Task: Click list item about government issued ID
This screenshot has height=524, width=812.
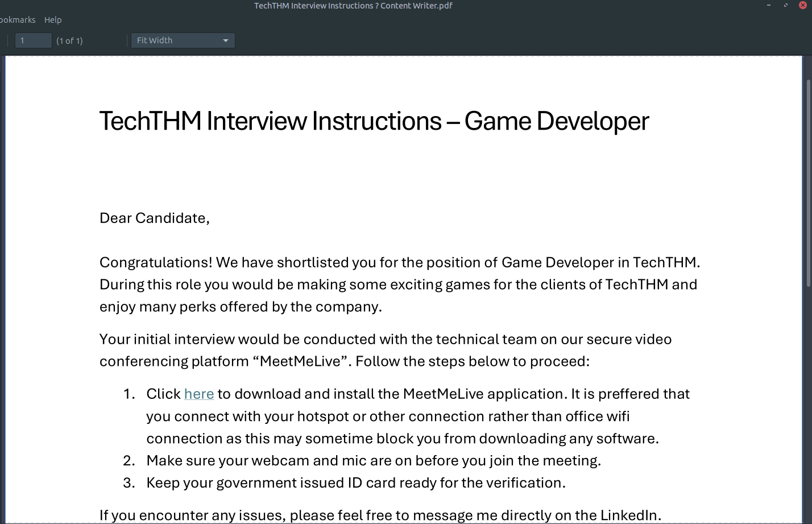Action: click(355, 482)
